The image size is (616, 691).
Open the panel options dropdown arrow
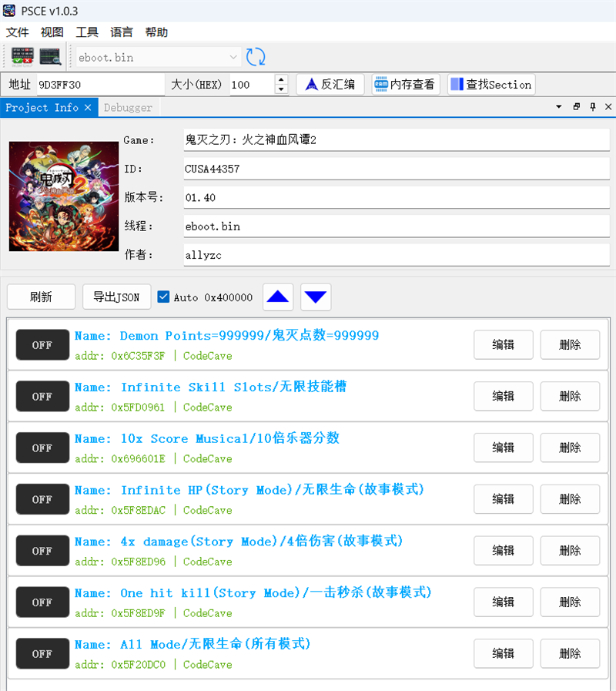[559, 107]
